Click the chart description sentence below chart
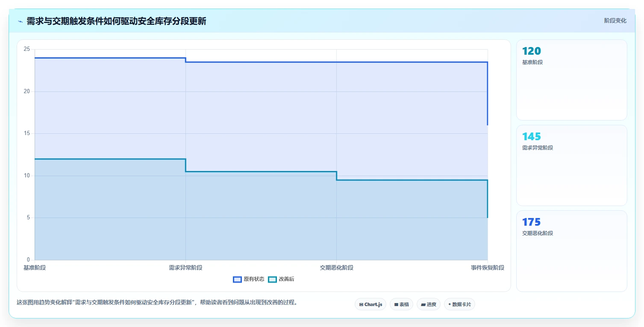This screenshot has height=327, width=644. coord(157,302)
